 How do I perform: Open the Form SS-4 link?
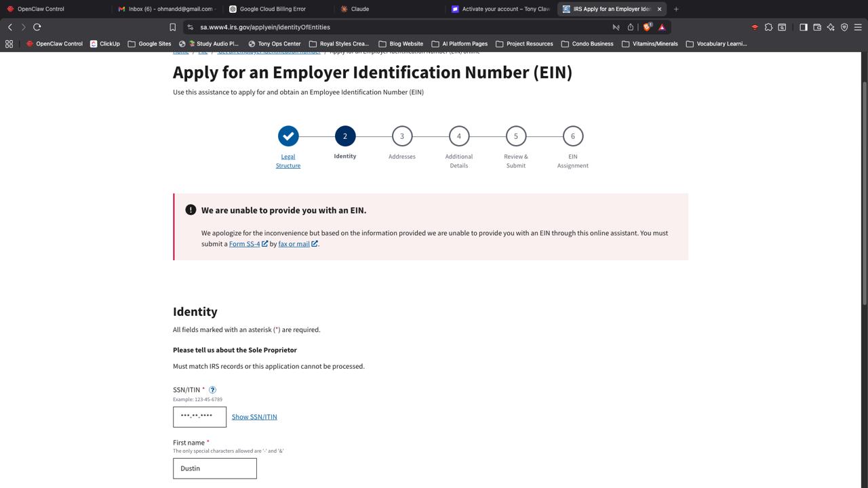245,244
